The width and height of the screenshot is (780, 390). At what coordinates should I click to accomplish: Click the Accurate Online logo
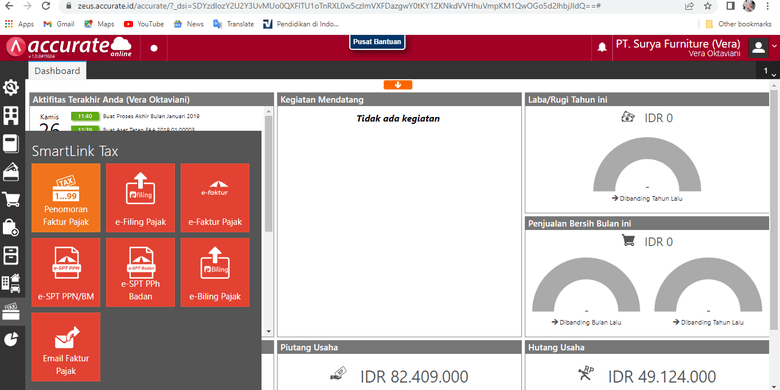pos(69,47)
